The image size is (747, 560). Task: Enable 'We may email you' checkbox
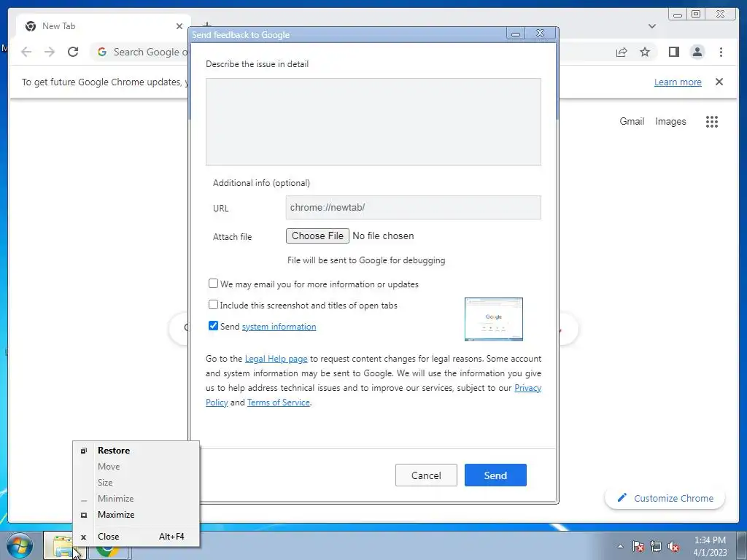pos(214,284)
